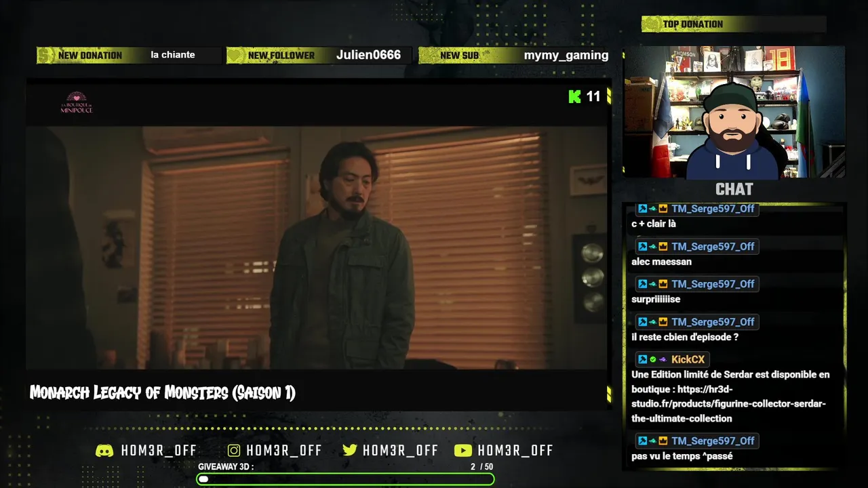
Task: Click the Twitter bird icon
Action: (x=350, y=451)
